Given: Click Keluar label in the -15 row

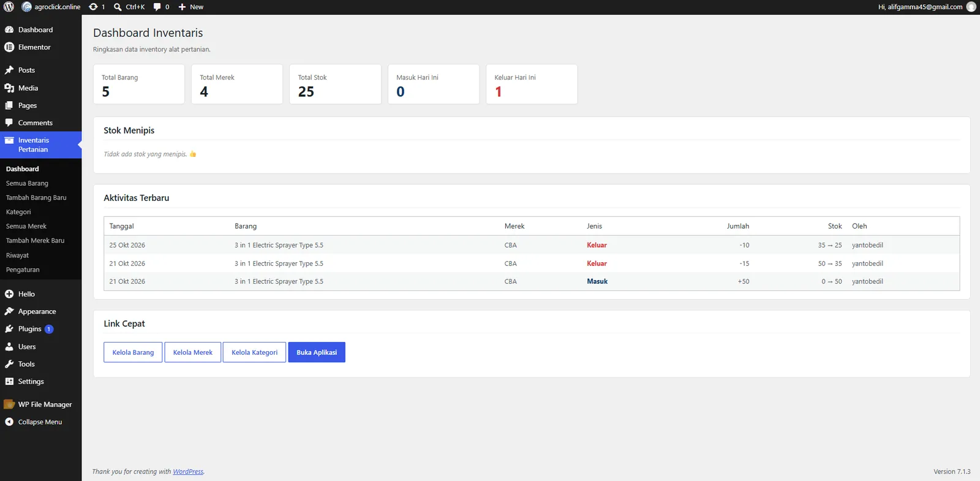Looking at the screenshot, I should [x=597, y=263].
